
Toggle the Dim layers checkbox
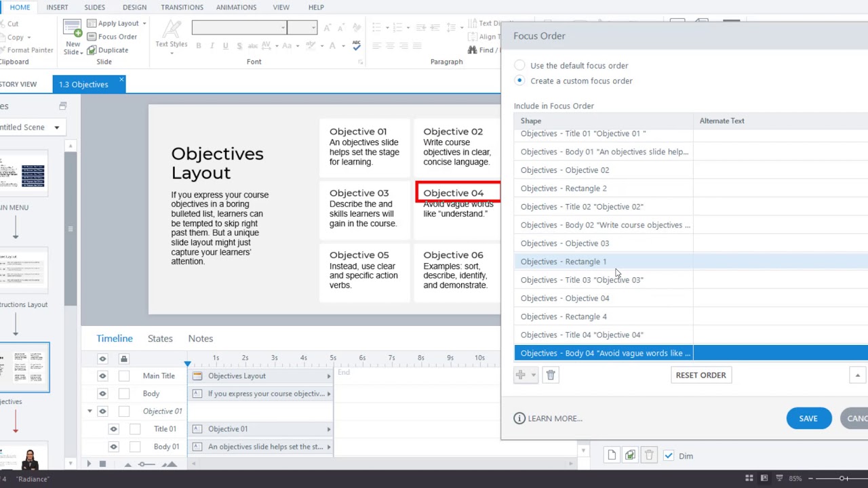point(669,456)
